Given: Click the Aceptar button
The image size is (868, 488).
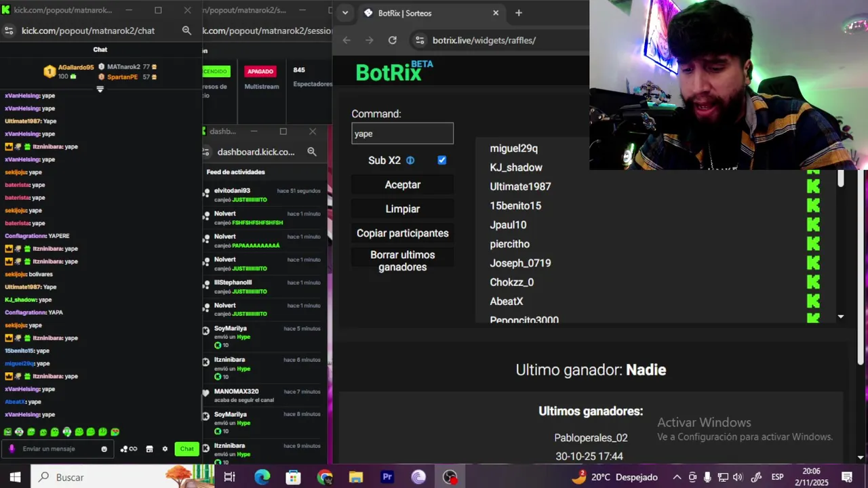Looking at the screenshot, I should tap(403, 185).
